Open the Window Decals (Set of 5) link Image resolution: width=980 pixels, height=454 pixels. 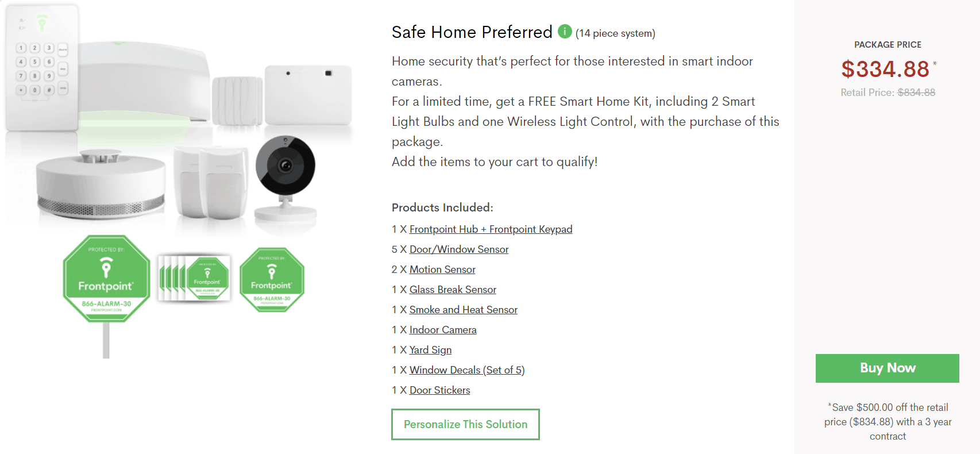tap(466, 370)
